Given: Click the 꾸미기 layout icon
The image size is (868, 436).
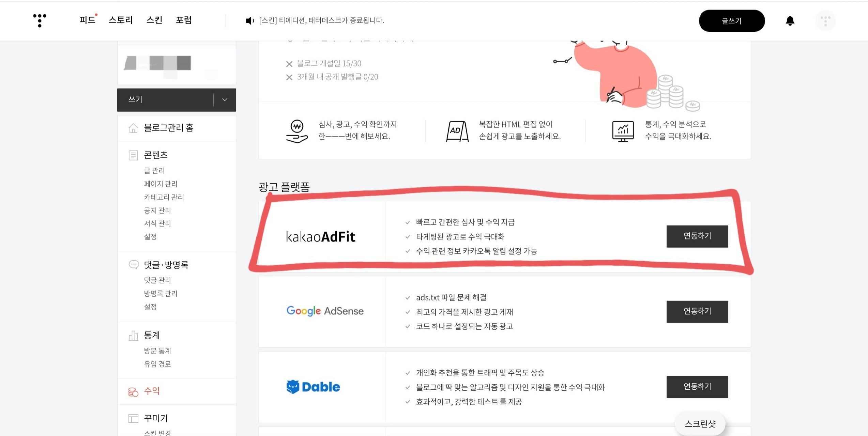Looking at the screenshot, I should tap(133, 418).
